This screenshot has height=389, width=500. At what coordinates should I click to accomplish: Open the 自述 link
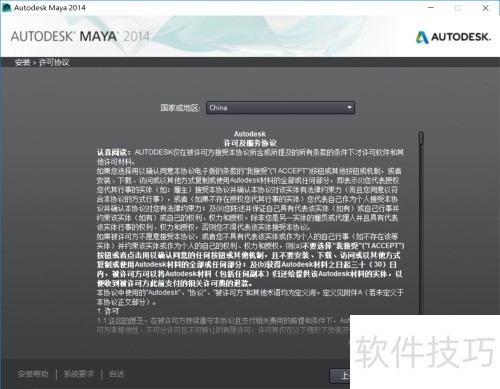[x=117, y=374]
